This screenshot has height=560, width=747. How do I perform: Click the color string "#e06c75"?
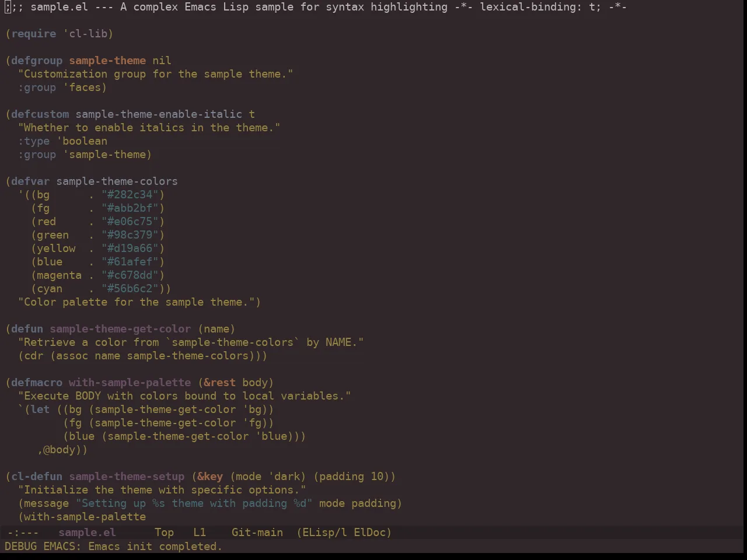click(130, 222)
